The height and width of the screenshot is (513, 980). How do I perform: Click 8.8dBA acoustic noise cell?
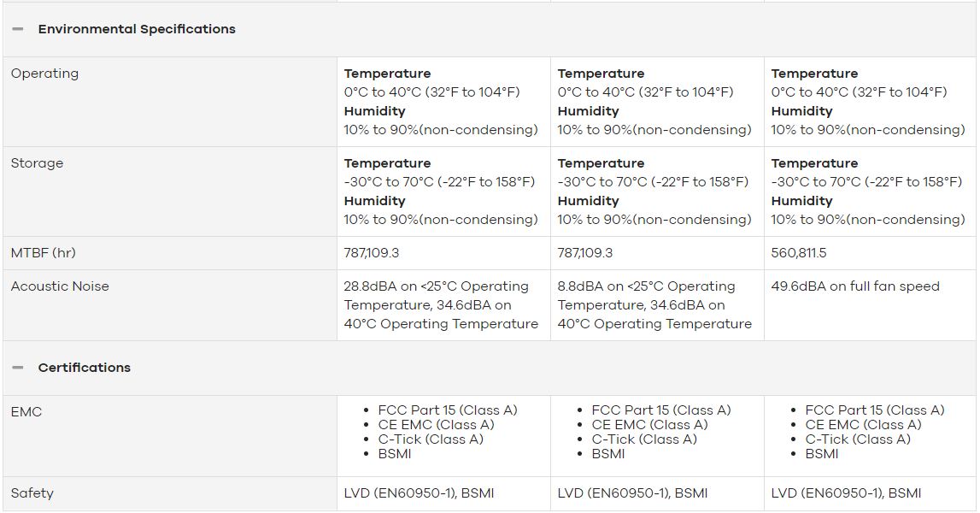654,304
